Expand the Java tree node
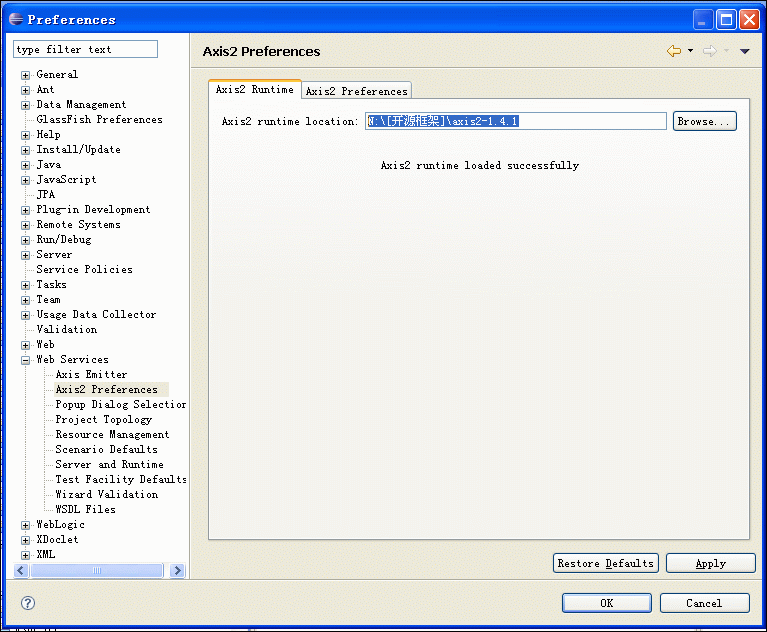 (25, 165)
